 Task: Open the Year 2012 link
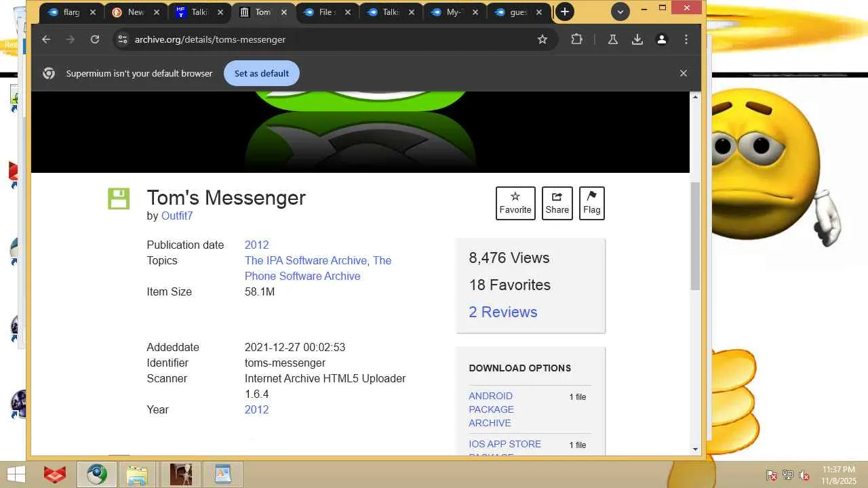click(256, 409)
